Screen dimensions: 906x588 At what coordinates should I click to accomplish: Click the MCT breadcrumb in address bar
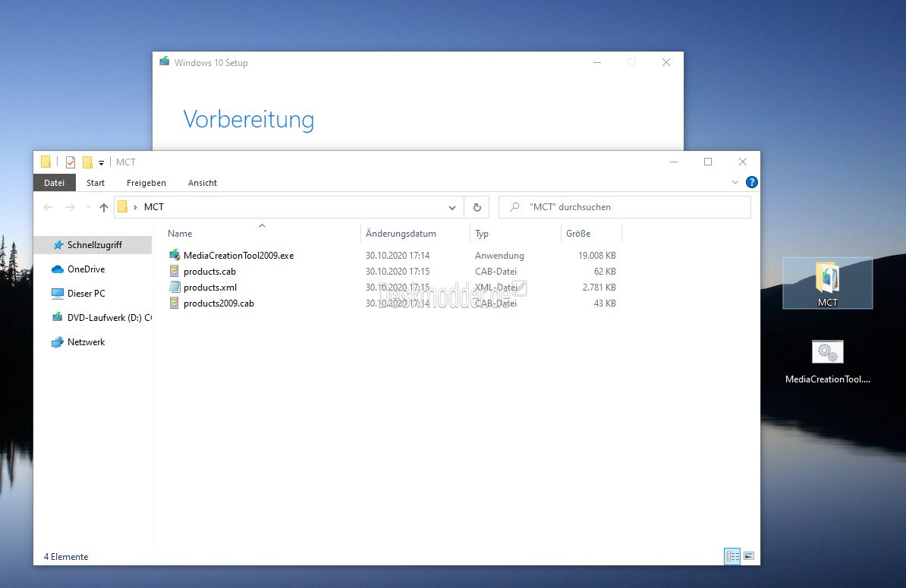pos(154,207)
